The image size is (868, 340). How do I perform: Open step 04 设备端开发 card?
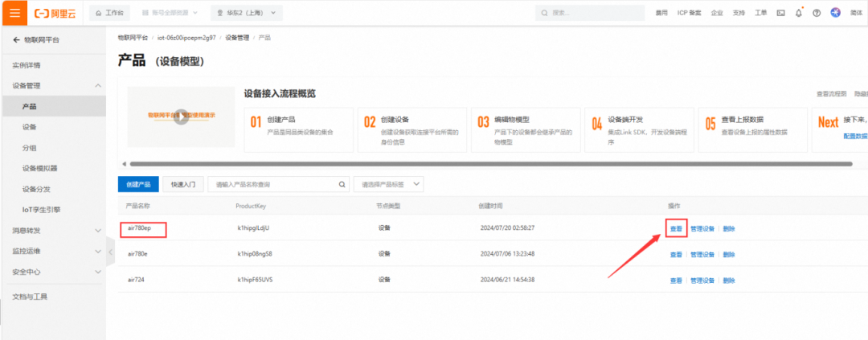(640, 130)
